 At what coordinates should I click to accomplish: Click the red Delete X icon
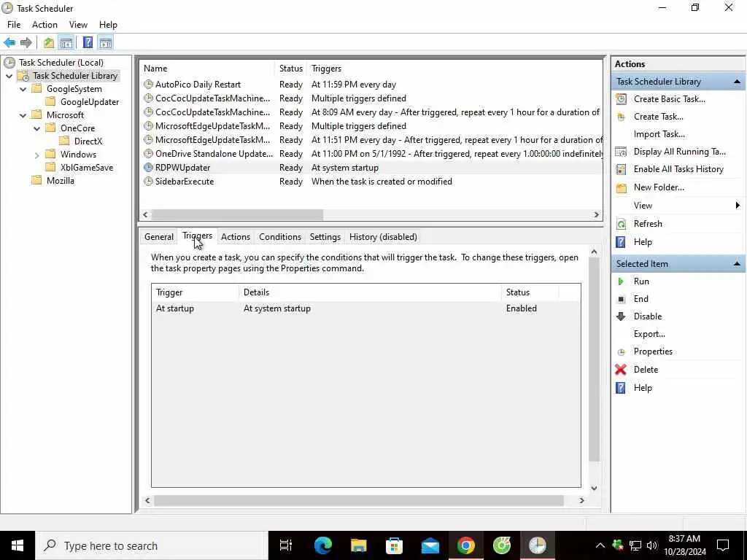pyautogui.click(x=621, y=370)
